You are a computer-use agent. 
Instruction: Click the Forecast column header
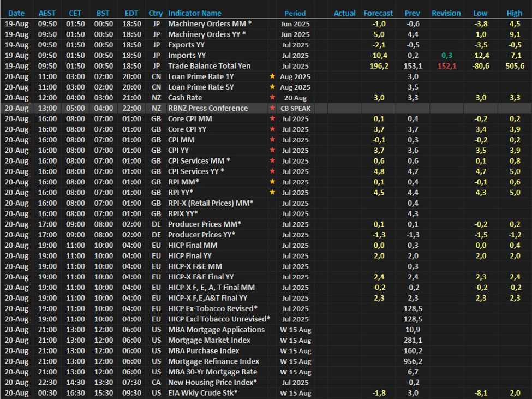pos(378,13)
